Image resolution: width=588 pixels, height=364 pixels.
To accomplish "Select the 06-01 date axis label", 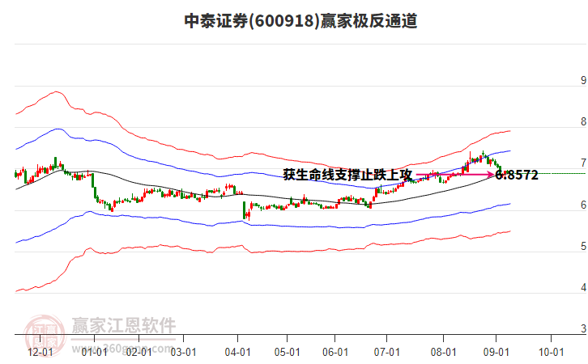I will [x=335, y=352].
